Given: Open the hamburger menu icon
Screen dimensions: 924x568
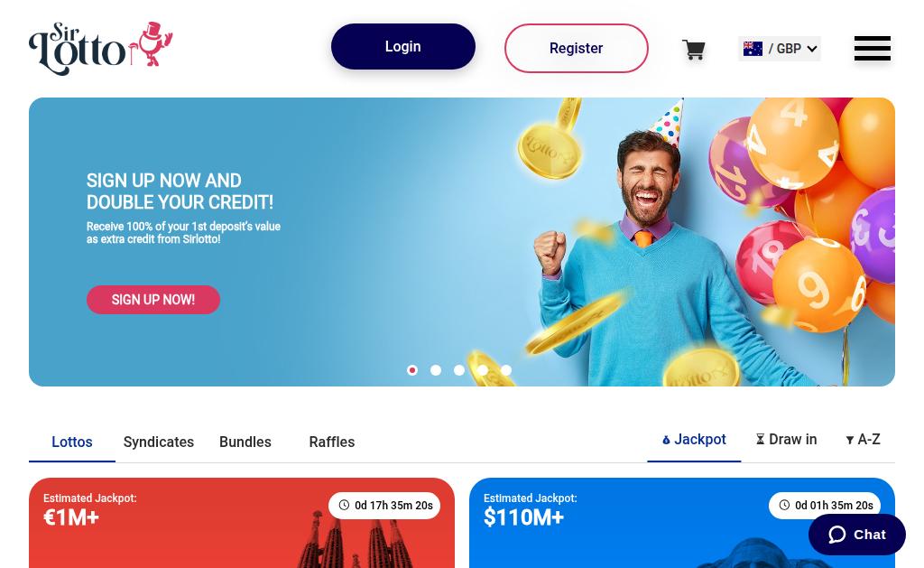Looking at the screenshot, I should pyautogui.click(x=873, y=49).
